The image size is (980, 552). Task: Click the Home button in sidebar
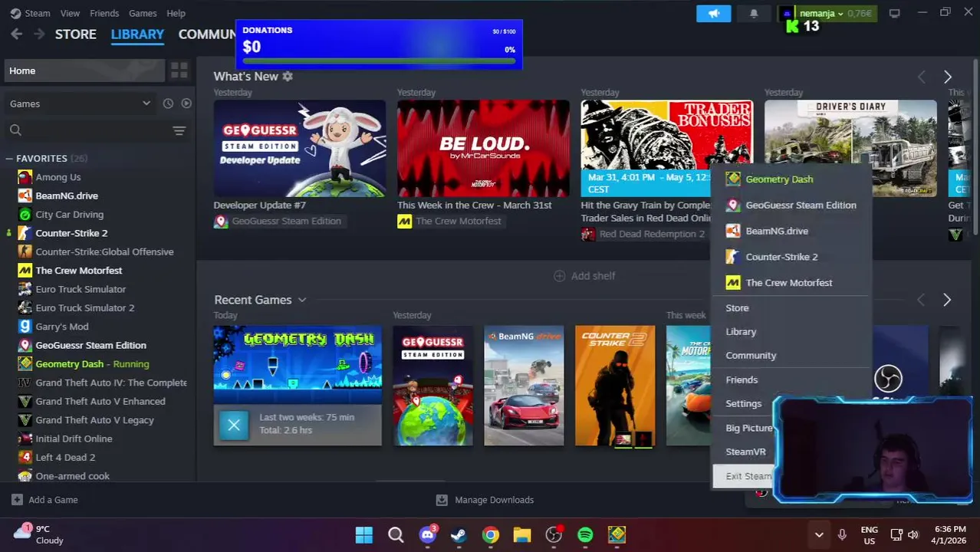84,71
